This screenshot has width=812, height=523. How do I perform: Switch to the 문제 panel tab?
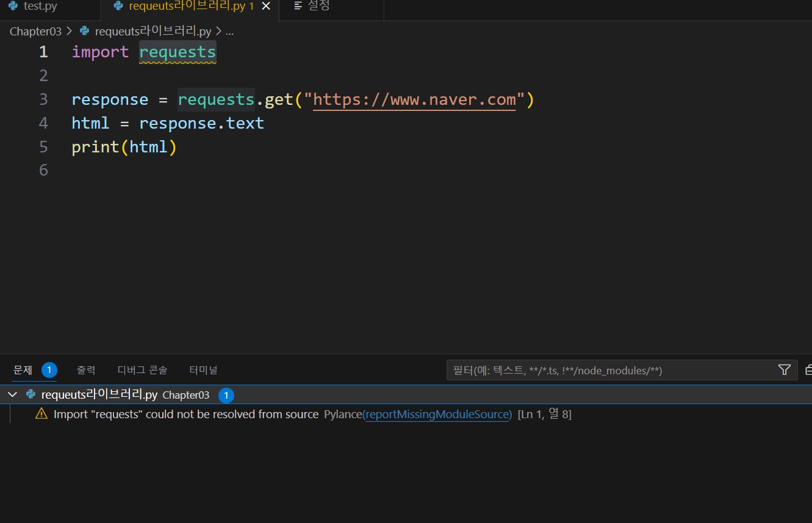(x=23, y=370)
